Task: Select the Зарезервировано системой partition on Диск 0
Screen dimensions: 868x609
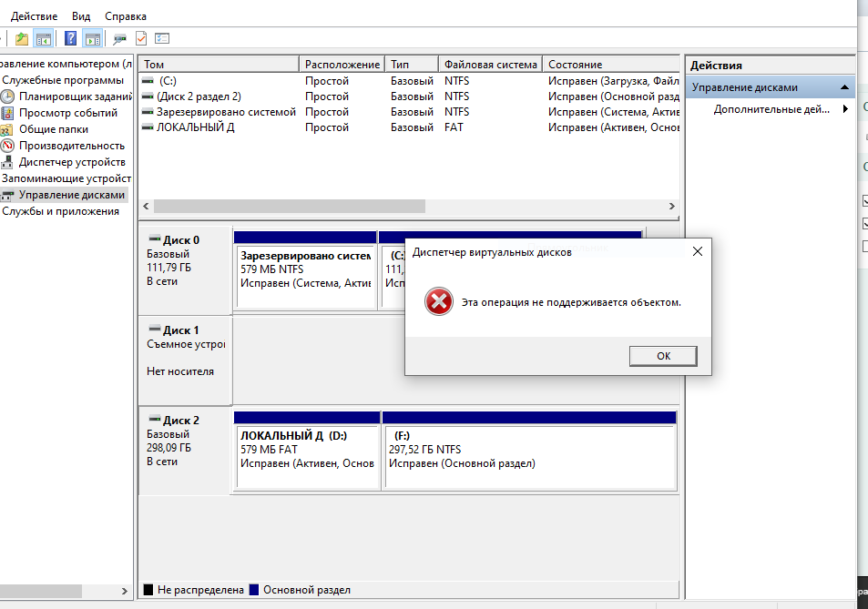Action: tap(305, 271)
